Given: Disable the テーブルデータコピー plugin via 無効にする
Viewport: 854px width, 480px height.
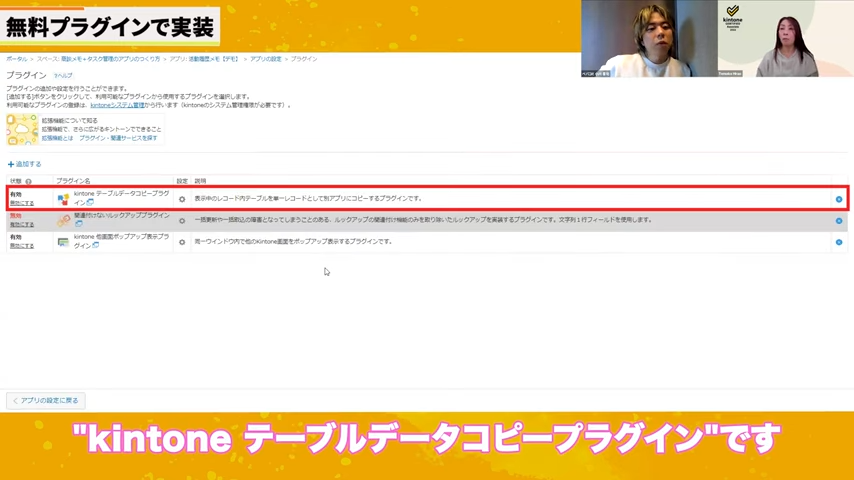Looking at the screenshot, I should [22, 203].
